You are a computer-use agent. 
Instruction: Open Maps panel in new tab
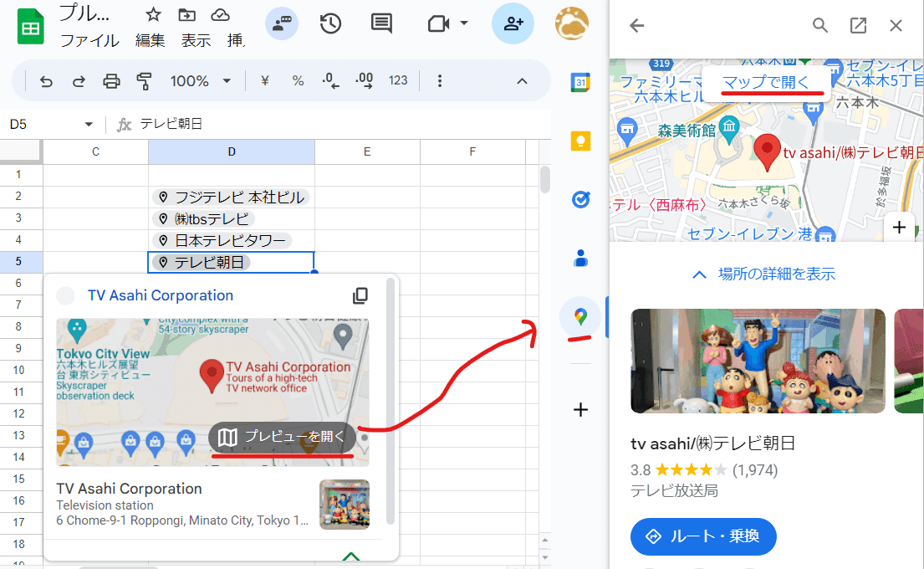(x=858, y=25)
